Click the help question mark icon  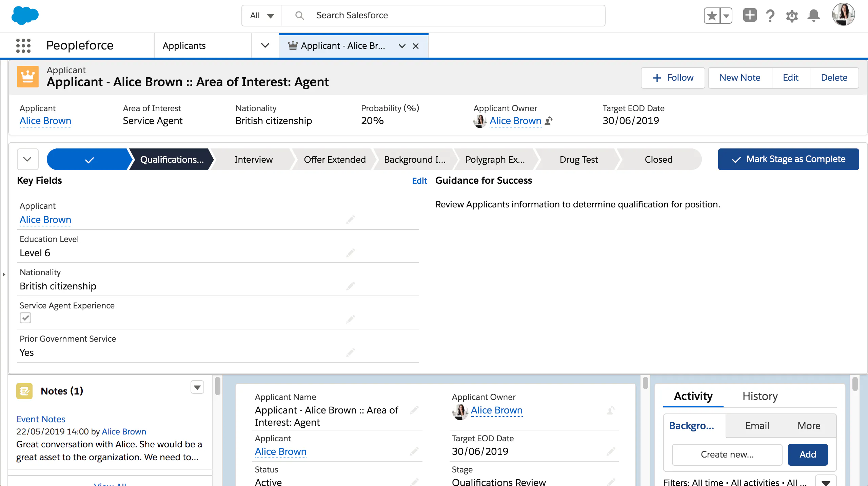(x=770, y=16)
